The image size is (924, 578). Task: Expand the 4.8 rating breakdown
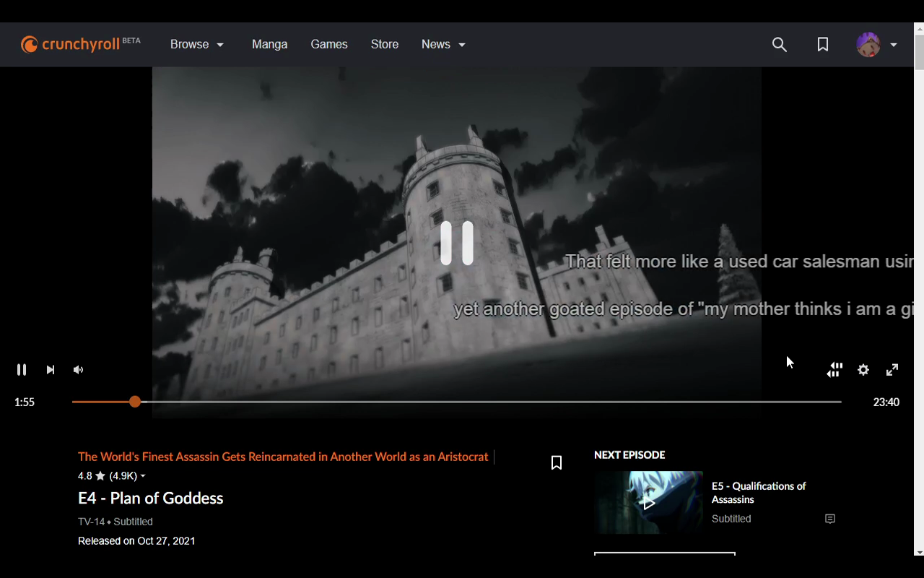pyautogui.click(x=142, y=475)
